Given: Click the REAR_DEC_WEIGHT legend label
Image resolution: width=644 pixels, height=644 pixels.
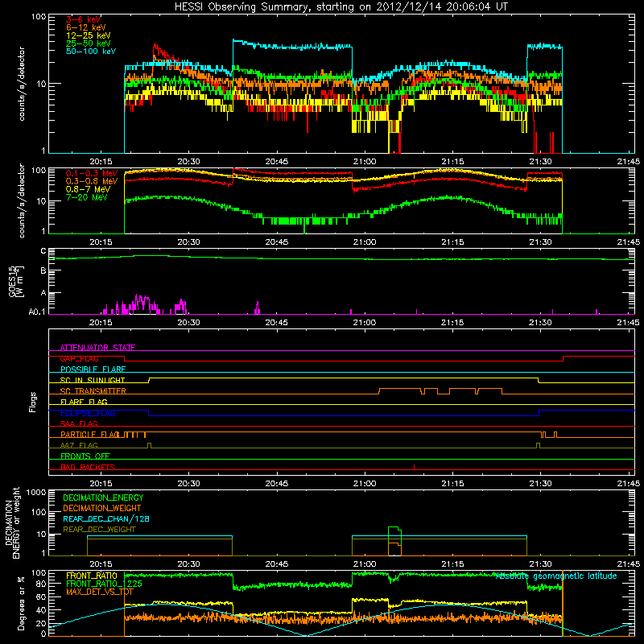Looking at the screenshot, I should click(99, 530).
